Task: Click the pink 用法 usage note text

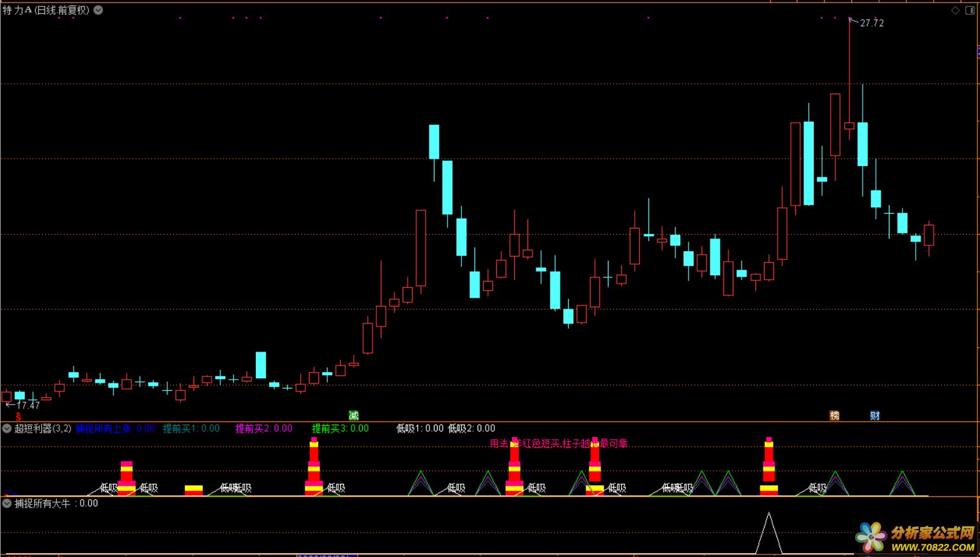Action: 559,443
